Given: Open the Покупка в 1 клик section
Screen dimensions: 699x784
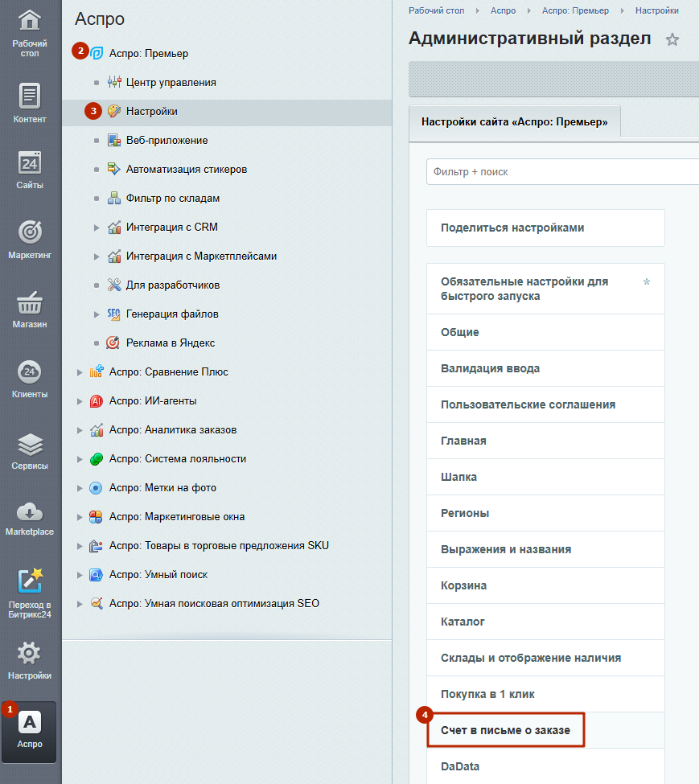Looking at the screenshot, I should tap(545, 694).
